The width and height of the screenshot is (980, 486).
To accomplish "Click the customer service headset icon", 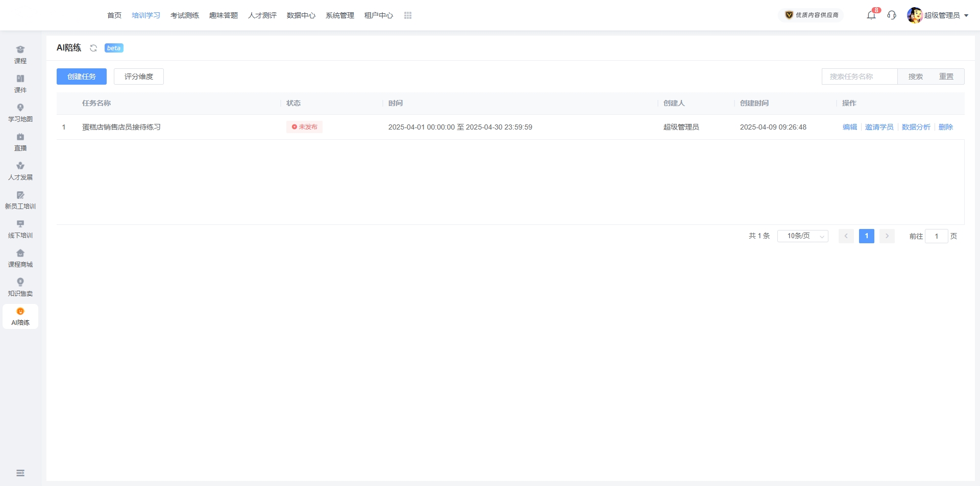I will coord(892,15).
